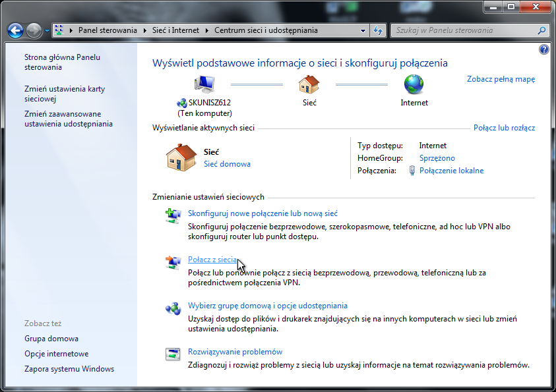Click Połączenie lokalne connection link
This screenshot has width=556, height=392.
click(x=451, y=171)
